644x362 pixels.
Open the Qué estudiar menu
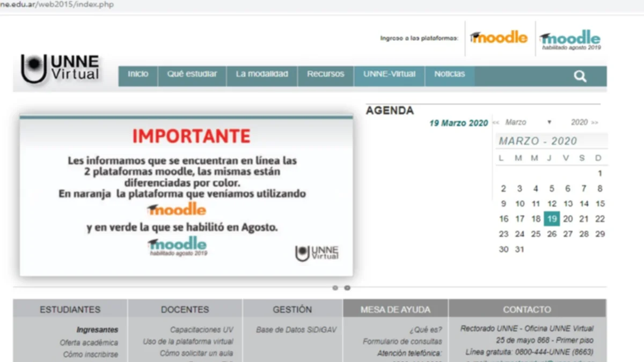coord(192,74)
